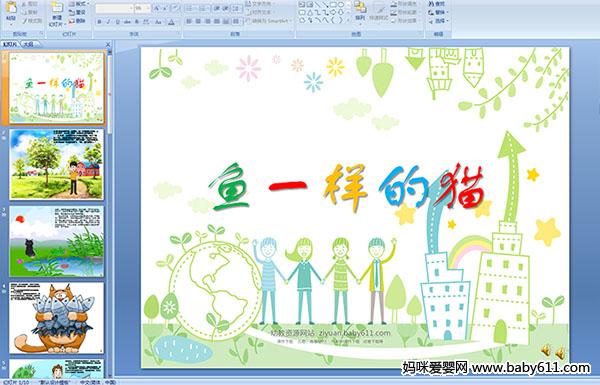Toggle Bold text formatting
The width and height of the screenshot is (600, 385).
99,22
